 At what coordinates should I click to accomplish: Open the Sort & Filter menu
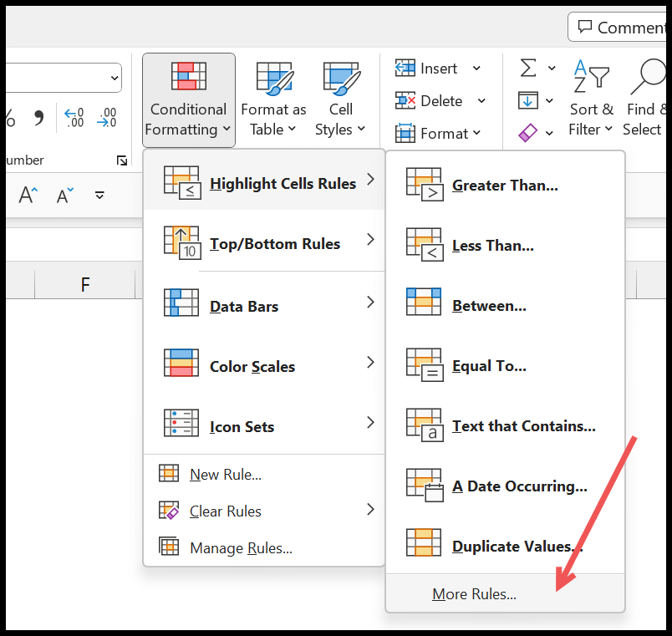point(591,99)
